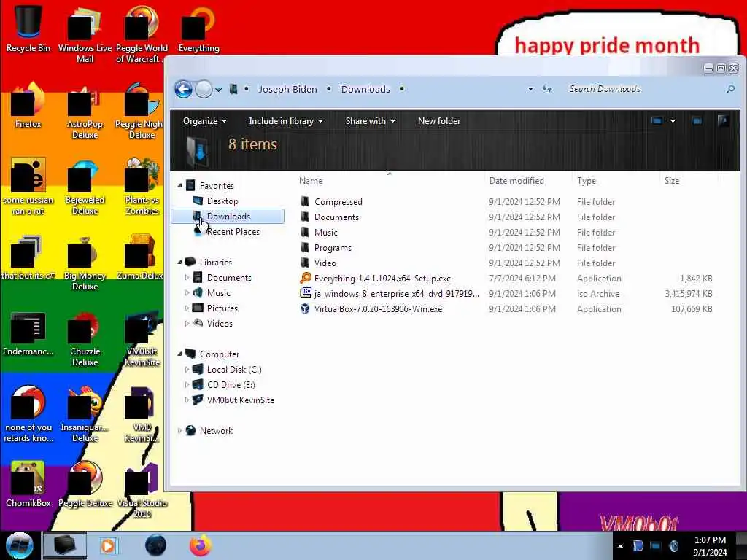747x560 pixels.
Task: Select the Plants vs Zombies desktop icon
Action: (142, 187)
